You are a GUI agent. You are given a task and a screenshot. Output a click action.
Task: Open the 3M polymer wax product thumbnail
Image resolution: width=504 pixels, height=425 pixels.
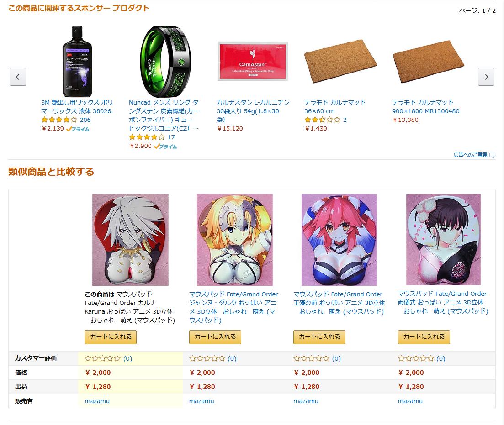pos(77,61)
